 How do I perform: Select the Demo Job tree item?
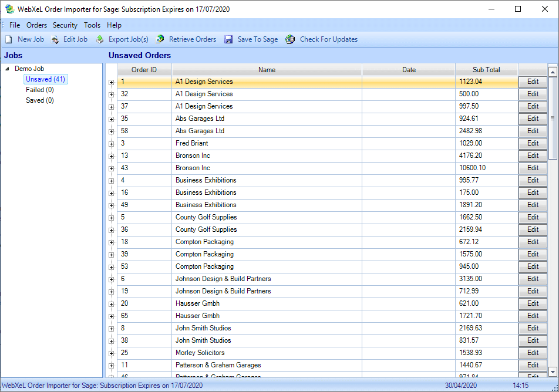29,69
